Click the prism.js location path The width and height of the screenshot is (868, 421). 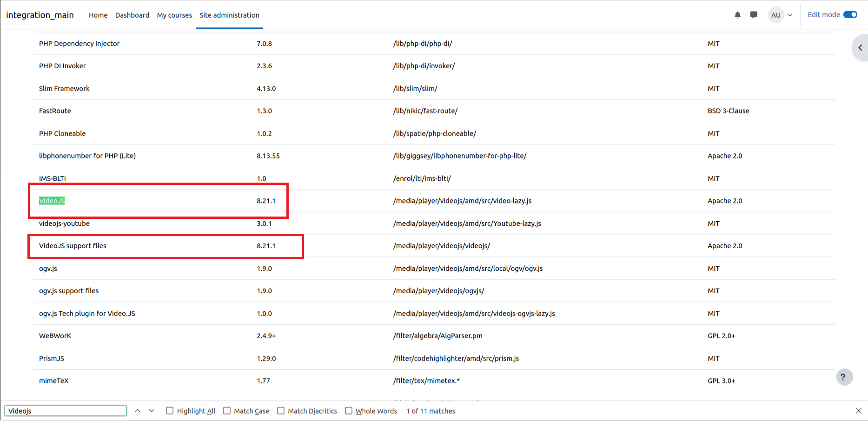[x=456, y=359]
